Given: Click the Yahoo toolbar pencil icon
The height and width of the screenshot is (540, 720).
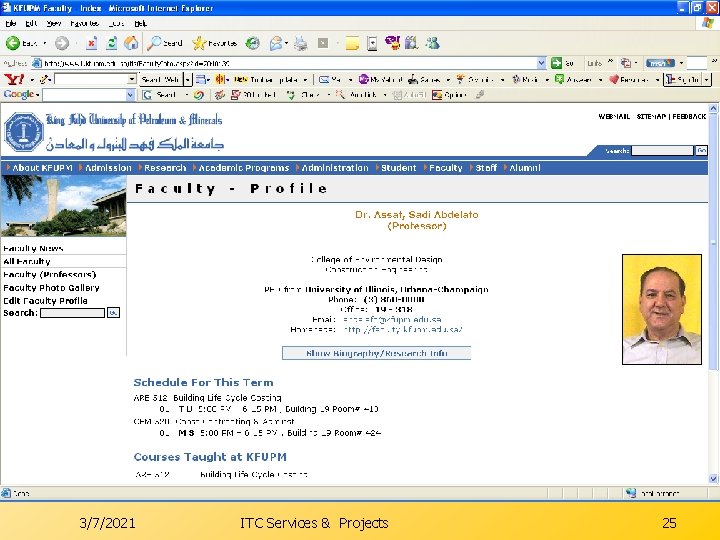Looking at the screenshot, I should pyautogui.click(x=45, y=79).
